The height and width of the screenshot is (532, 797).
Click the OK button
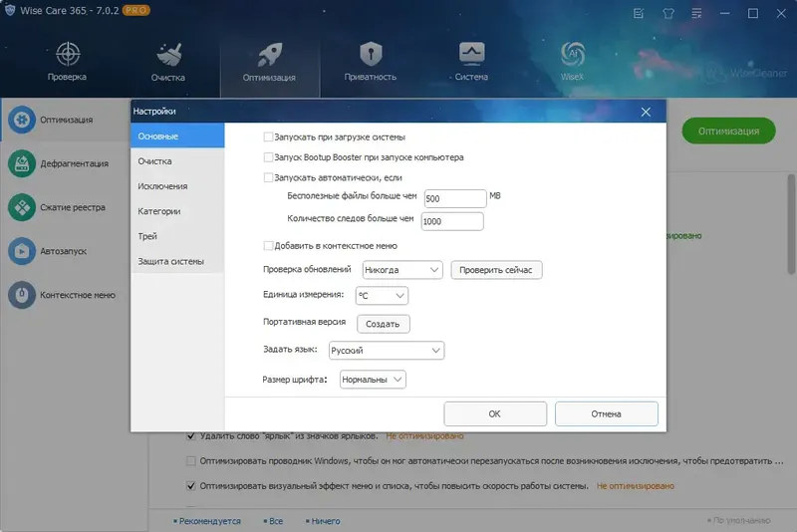[495, 413]
